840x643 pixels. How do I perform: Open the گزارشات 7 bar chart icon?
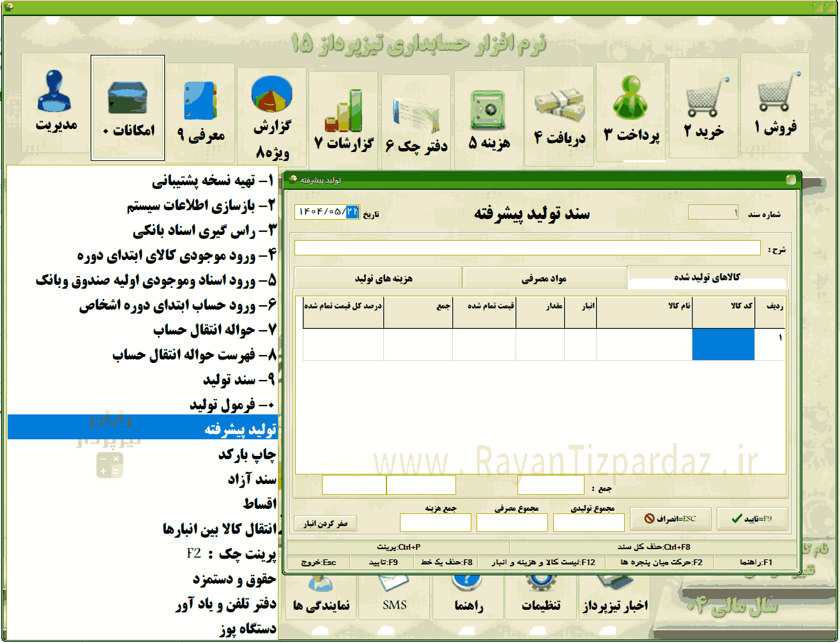pos(344,119)
